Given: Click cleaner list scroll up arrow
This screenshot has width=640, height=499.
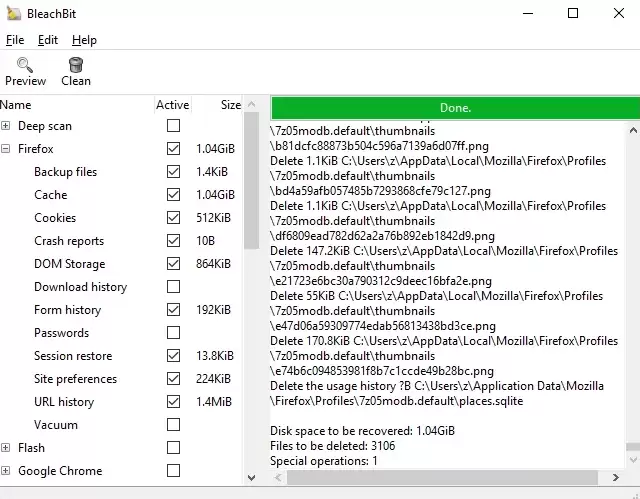Looking at the screenshot, I should (x=251, y=104).
